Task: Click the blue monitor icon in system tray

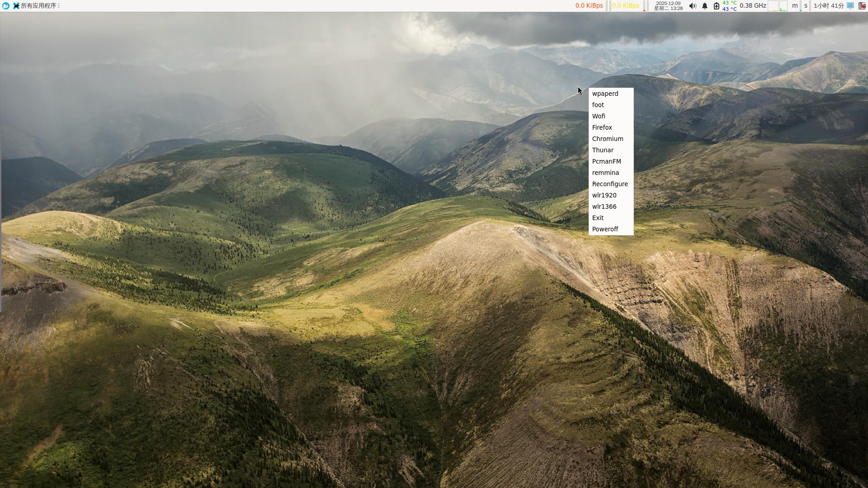Action: 850,5
